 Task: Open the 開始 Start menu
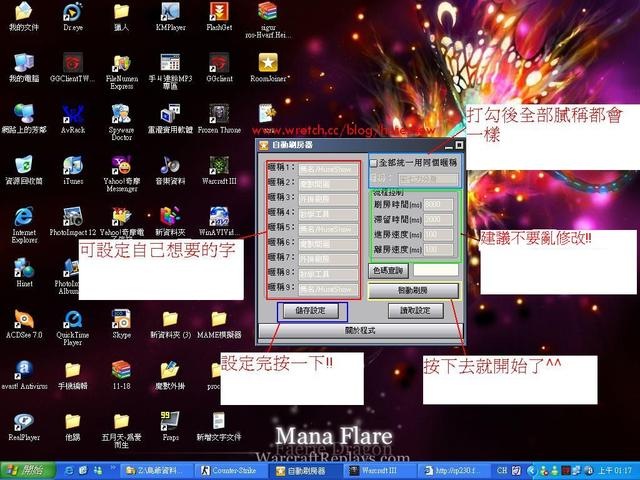click(x=27, y=471)
